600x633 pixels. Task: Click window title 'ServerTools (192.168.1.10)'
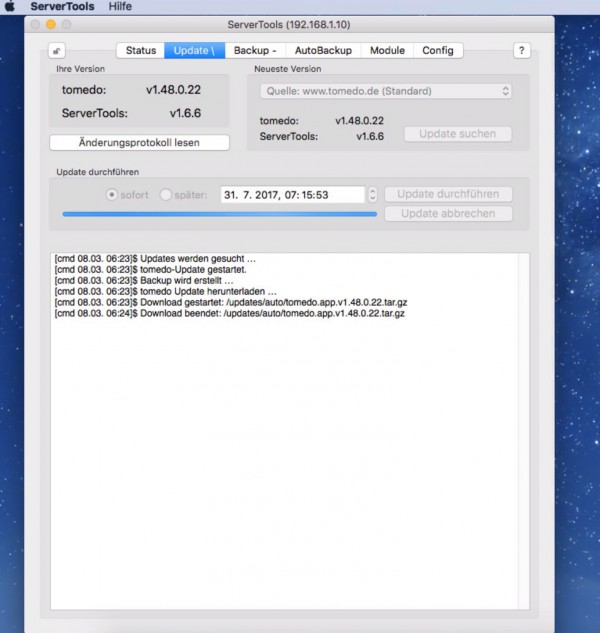[x=289, y=25]
